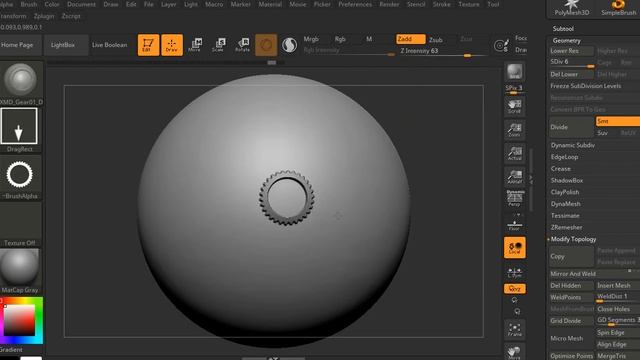Adjust the WeldDist slider
Screen dimensions: 640x360
tap(618, 298)
